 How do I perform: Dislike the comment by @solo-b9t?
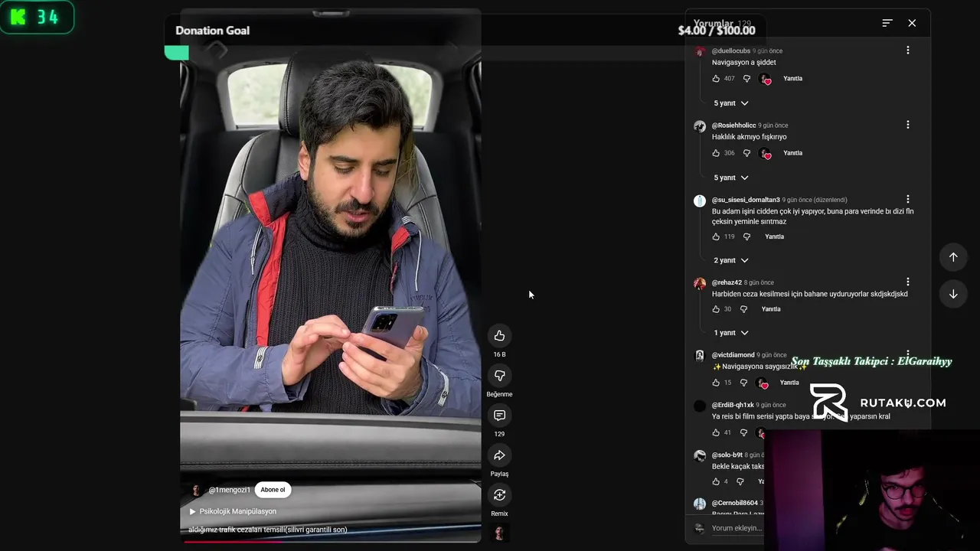(x=740, y=481)
